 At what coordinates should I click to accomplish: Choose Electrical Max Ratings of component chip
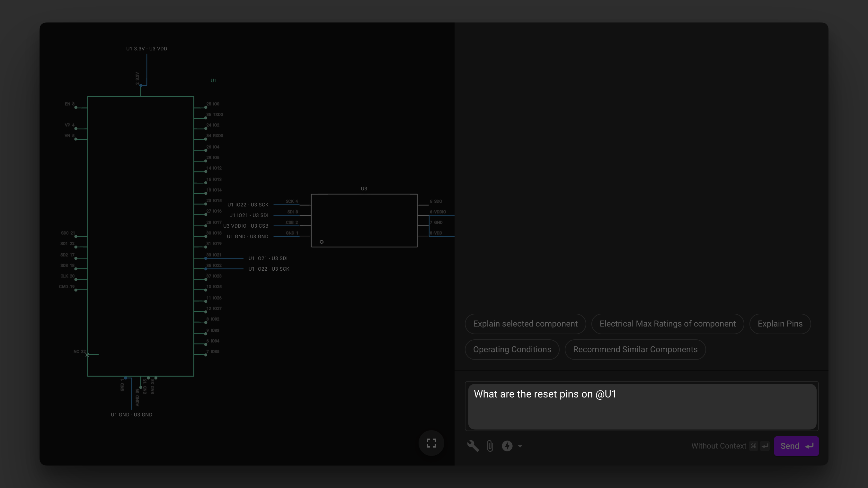tap(667, 324)
